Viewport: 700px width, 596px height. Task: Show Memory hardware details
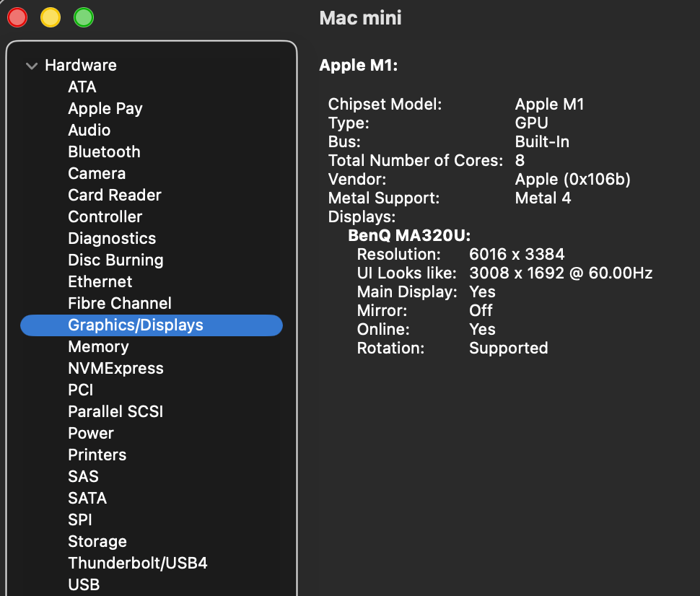click(x=98, y=346)
